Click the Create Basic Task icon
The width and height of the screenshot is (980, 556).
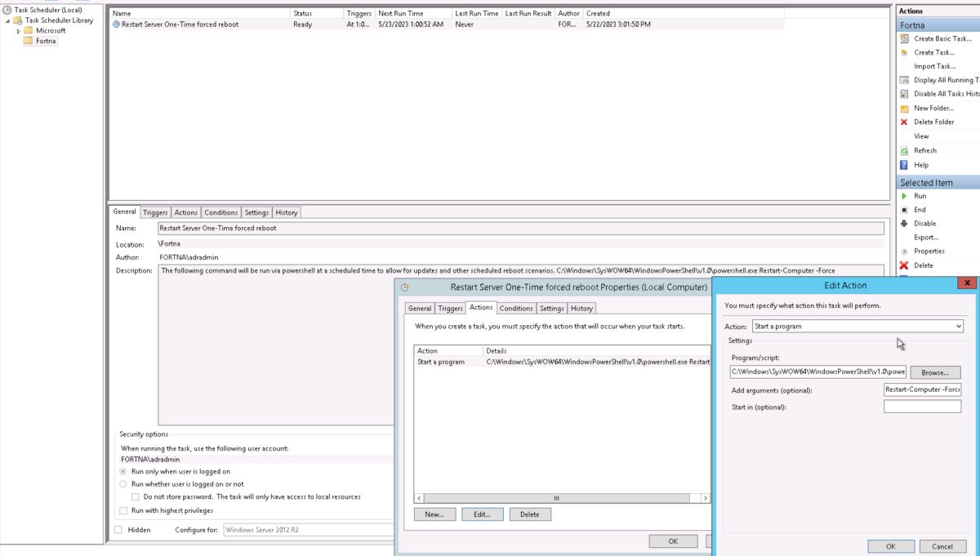[904, 38]
